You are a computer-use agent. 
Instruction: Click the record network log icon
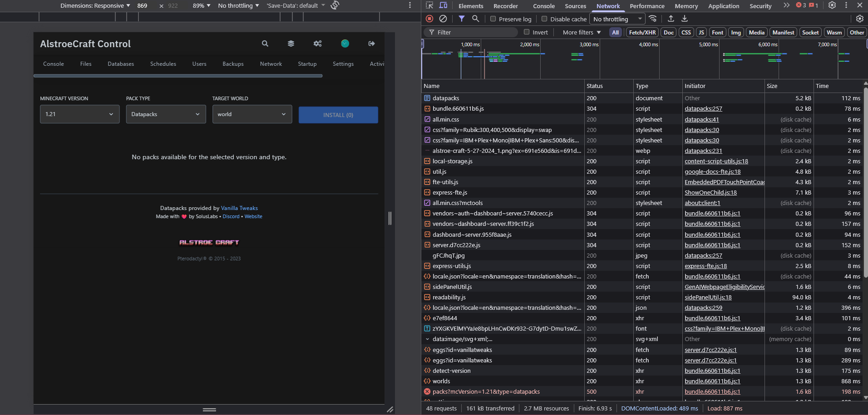(429, 19)
